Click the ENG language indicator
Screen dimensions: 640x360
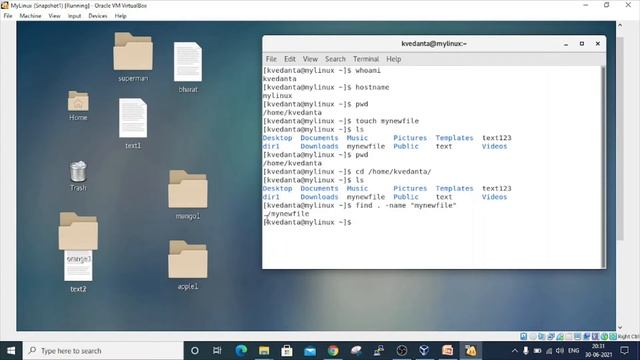573,351
